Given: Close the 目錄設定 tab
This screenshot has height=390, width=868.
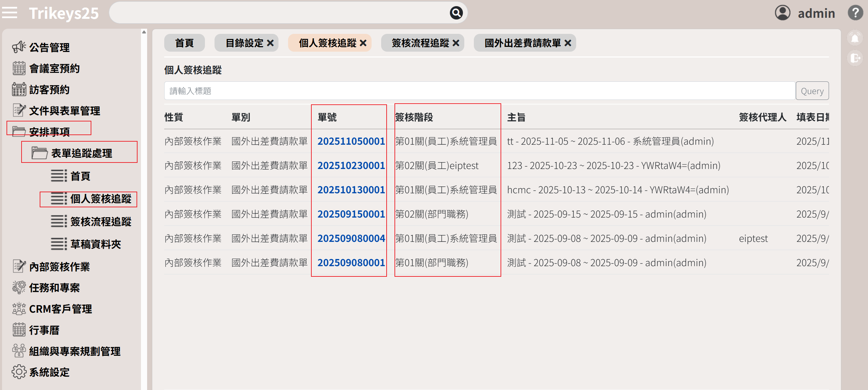Looking at the screenshot, I should coord(270,43).
